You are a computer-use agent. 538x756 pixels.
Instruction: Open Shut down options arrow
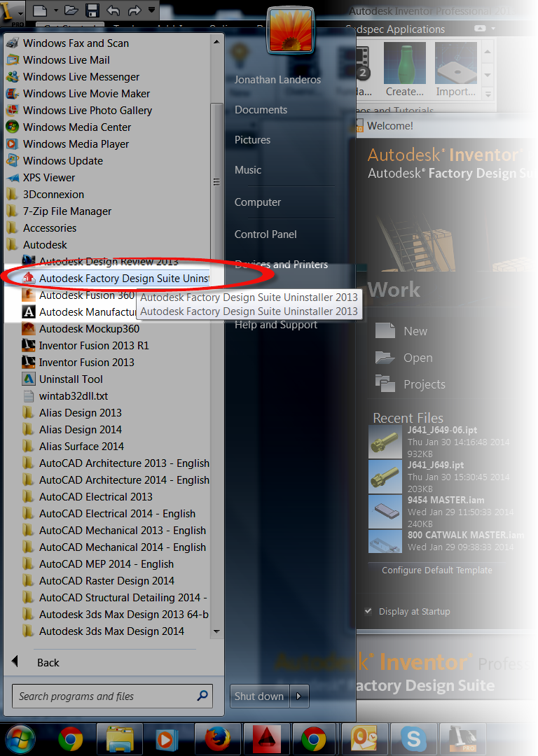pyautogui.click(x=298, y=696)
